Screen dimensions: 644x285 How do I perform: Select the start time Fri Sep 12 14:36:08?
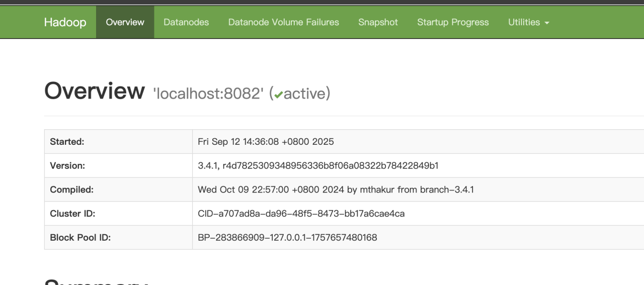[x=266, y=142]
